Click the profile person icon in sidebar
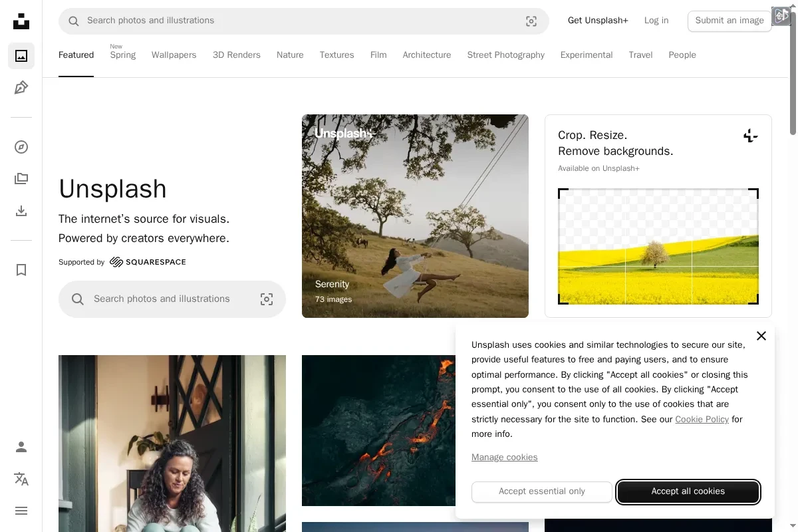The image size is (798, 532). [x=21, y=447]
